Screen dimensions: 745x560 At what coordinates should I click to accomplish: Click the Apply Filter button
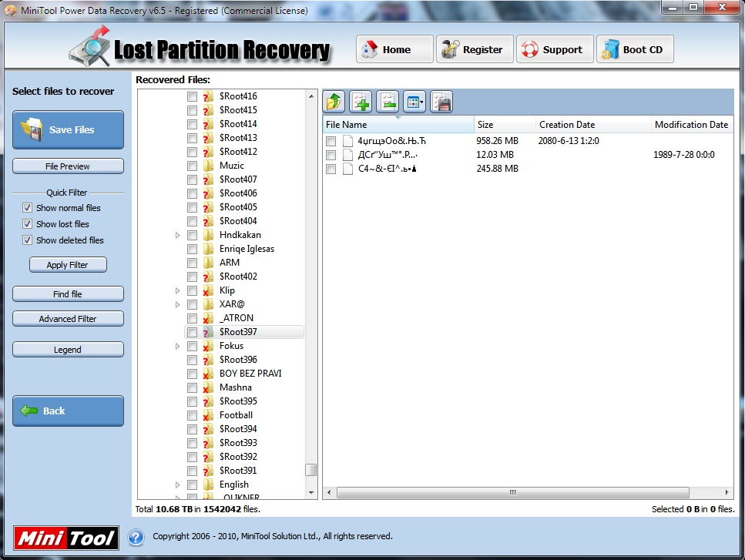coord(68,265)
